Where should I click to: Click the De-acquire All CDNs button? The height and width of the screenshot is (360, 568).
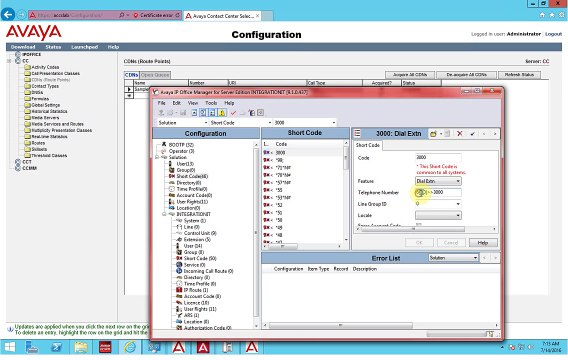click(x=466, y=75)
